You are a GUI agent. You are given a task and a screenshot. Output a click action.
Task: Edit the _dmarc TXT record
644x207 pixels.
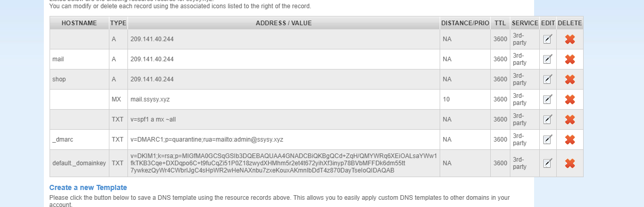[x=548, y=140]
